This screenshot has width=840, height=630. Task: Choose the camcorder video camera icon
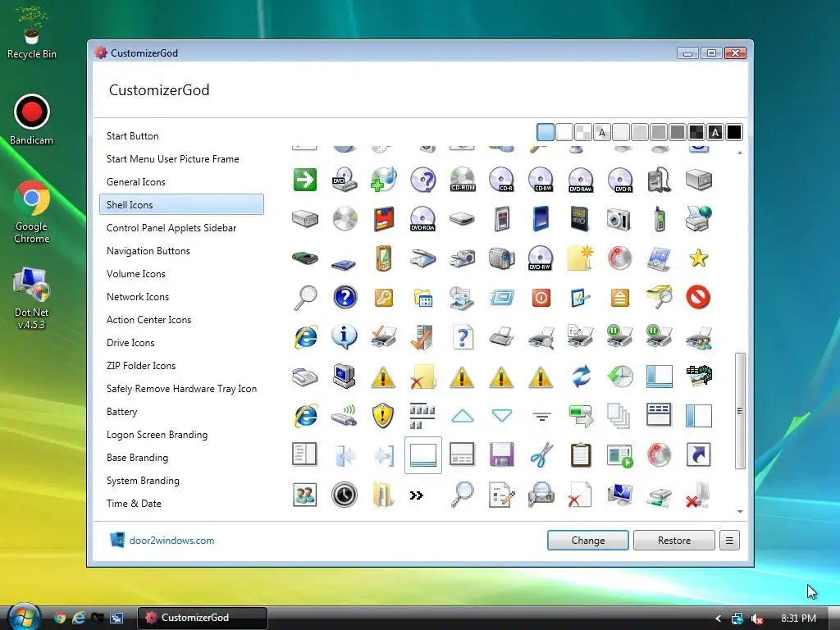coord(501,258)
